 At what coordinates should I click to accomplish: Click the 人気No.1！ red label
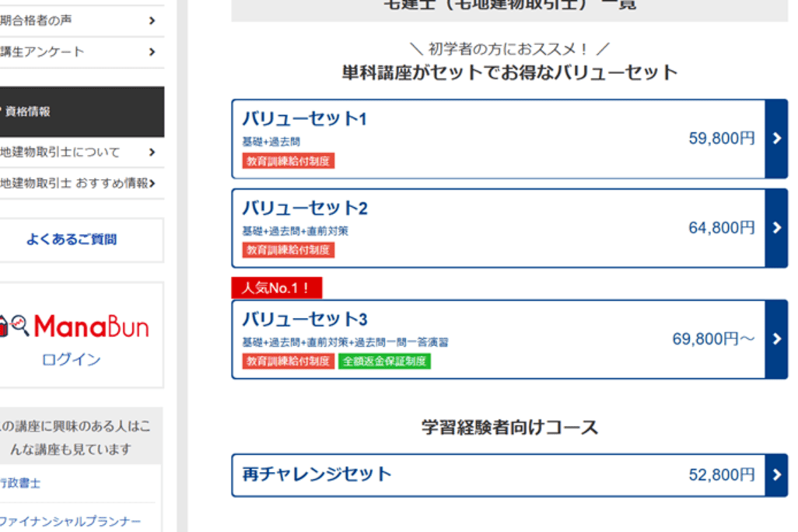click(x=276, y=289)
